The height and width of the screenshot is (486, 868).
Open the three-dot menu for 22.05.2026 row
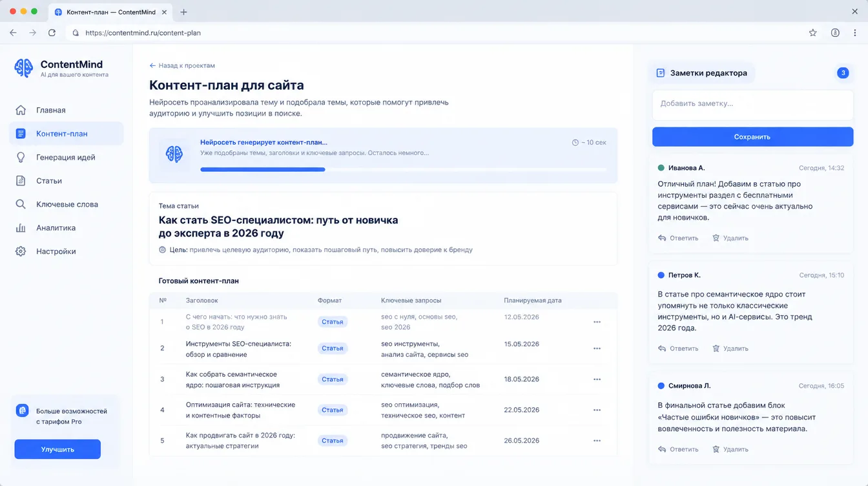(597, 410)
